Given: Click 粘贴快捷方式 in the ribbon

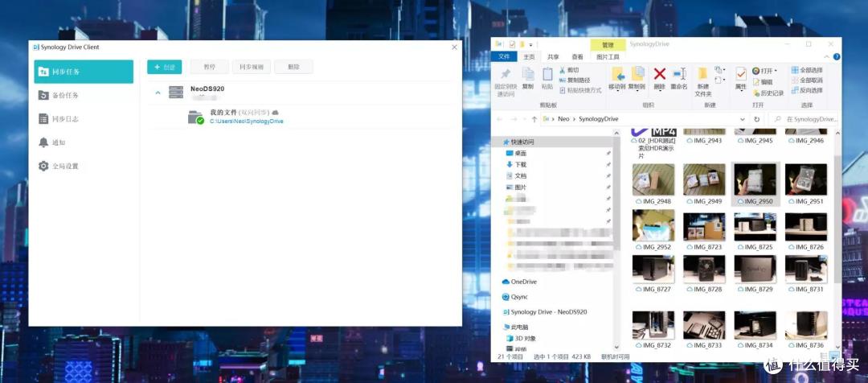Looking at the screenshot, I should [580, 90].
